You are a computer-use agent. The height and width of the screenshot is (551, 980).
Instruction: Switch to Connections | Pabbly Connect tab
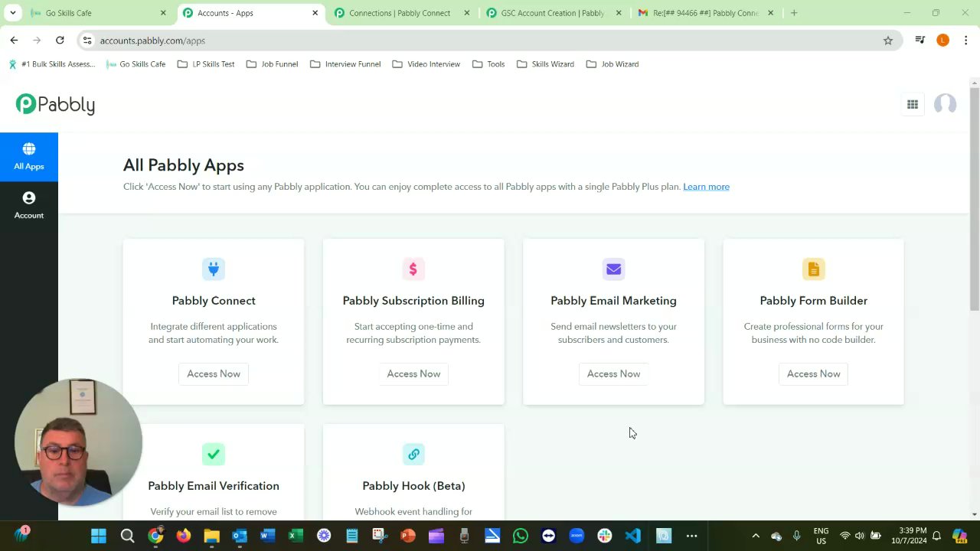point(402,13)
